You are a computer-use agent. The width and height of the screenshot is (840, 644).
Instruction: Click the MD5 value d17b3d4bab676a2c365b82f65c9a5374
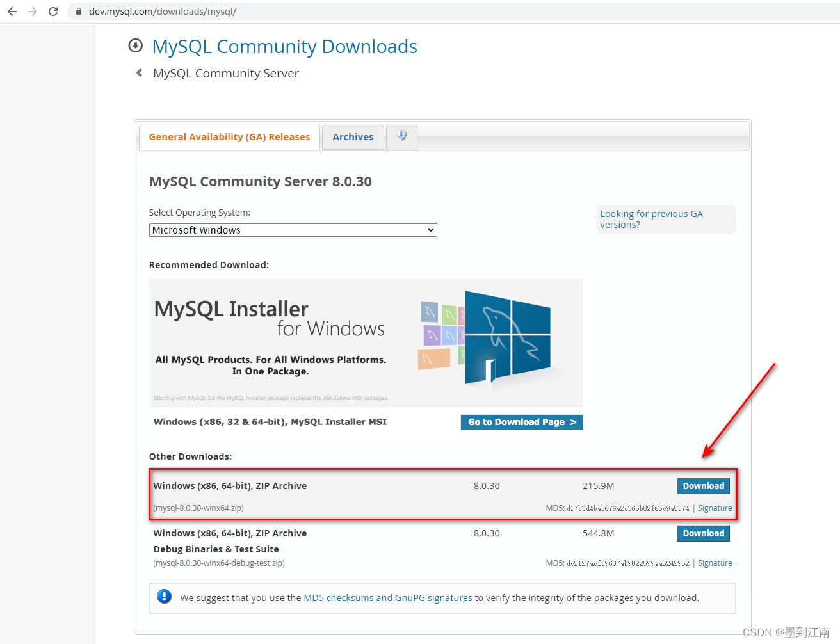pos(628,508)
